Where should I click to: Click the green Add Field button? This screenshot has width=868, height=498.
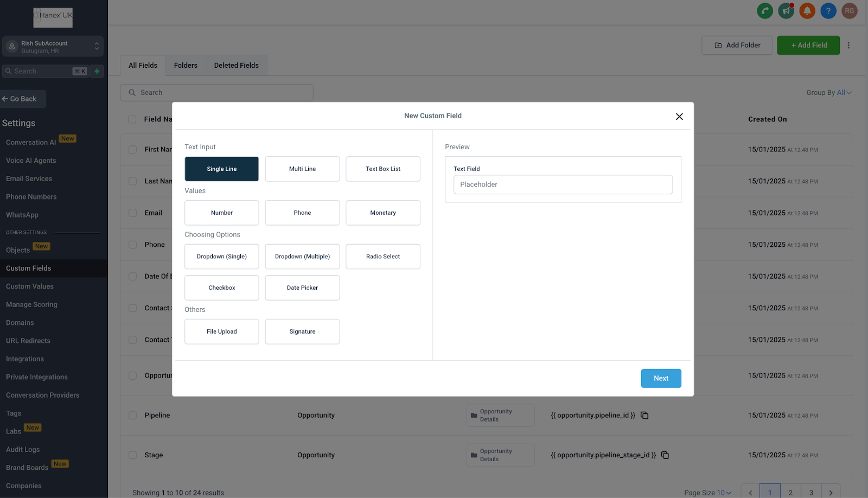[x=808, y=46]
